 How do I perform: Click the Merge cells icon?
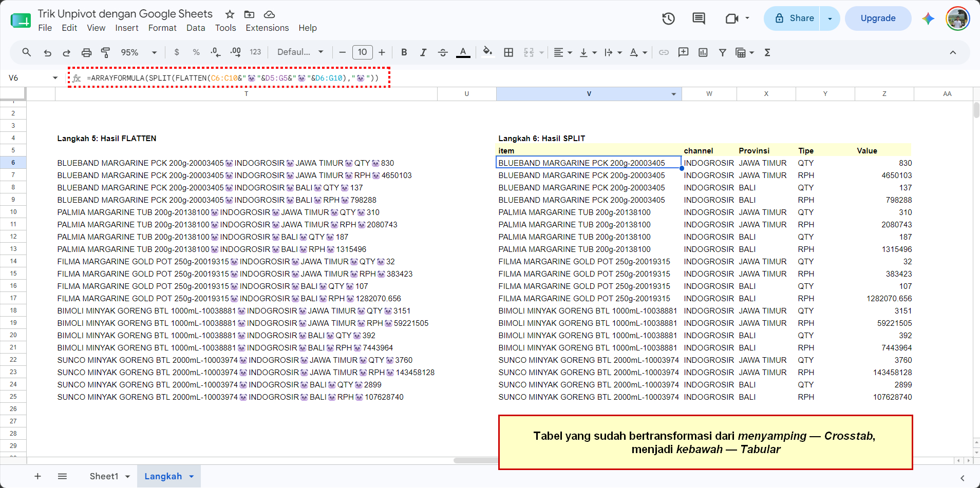tap(529, 52)
